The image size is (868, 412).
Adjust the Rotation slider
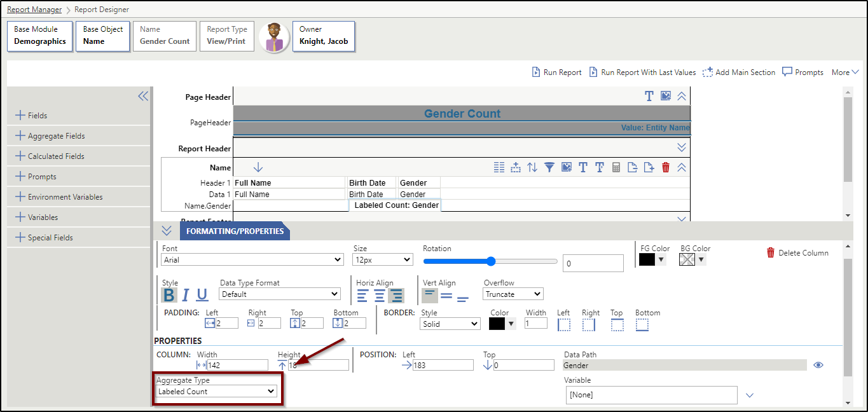(x=490, y=261)
